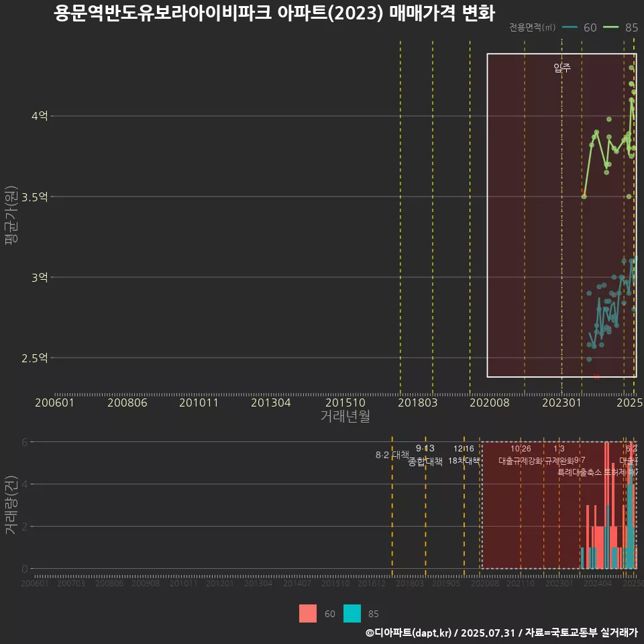Click the 201510 tick on the price chart
The image size is (644, 644).
point(345,402)
